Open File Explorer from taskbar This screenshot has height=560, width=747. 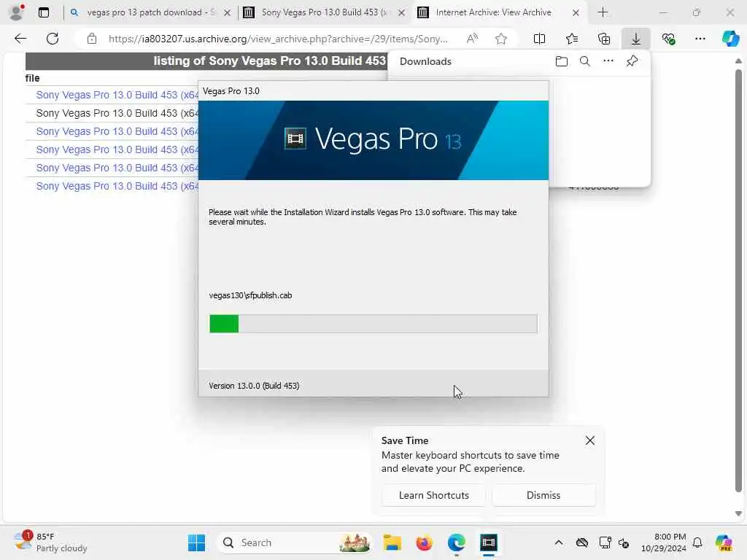pos(392,542)
